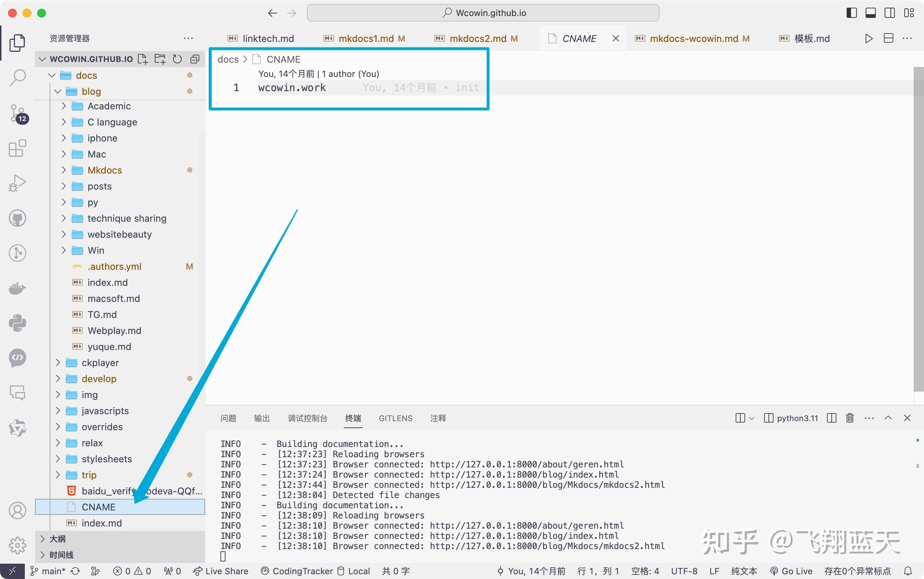The image size is (924, 579).
Task: Open Source Control view with 12 badge
Action: [17, 113]
